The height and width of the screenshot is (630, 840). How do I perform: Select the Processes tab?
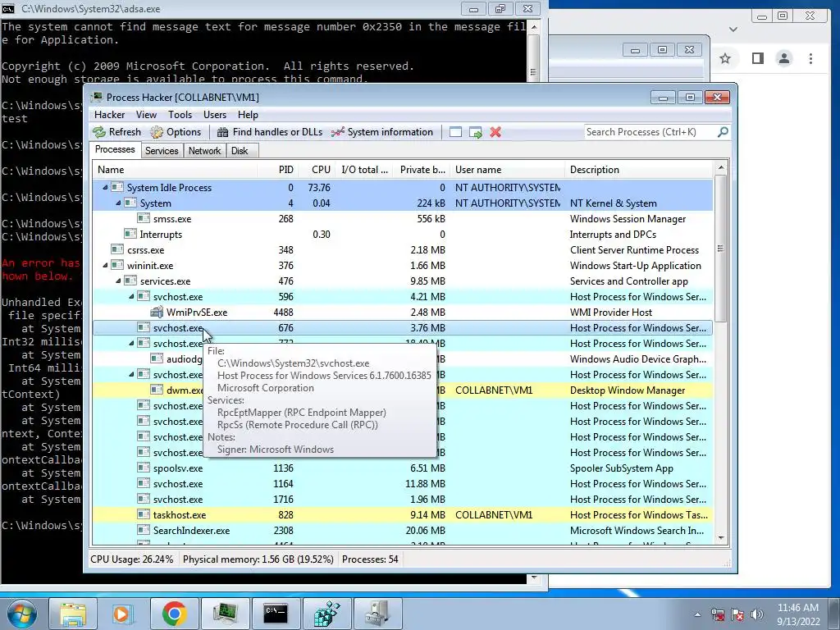coord(115,149)
